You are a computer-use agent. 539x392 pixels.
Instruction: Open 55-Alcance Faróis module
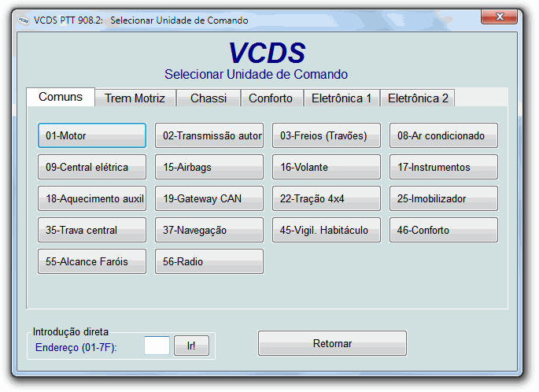point(92,261)
